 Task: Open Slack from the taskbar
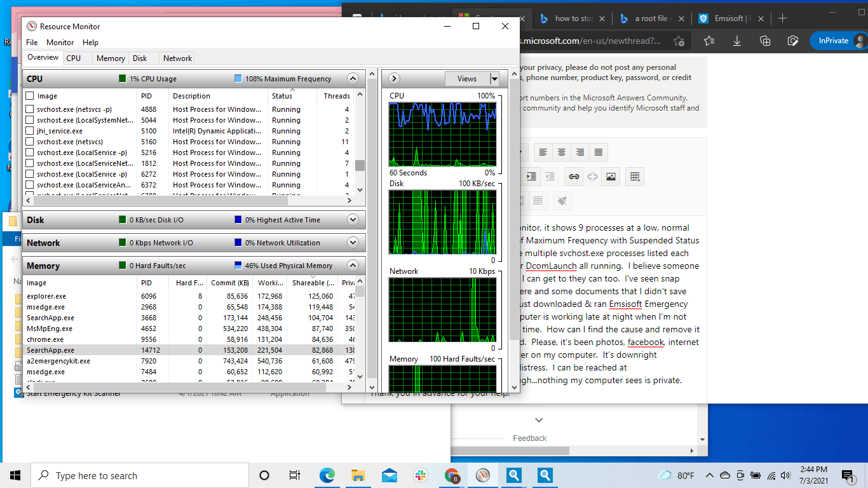420,475
